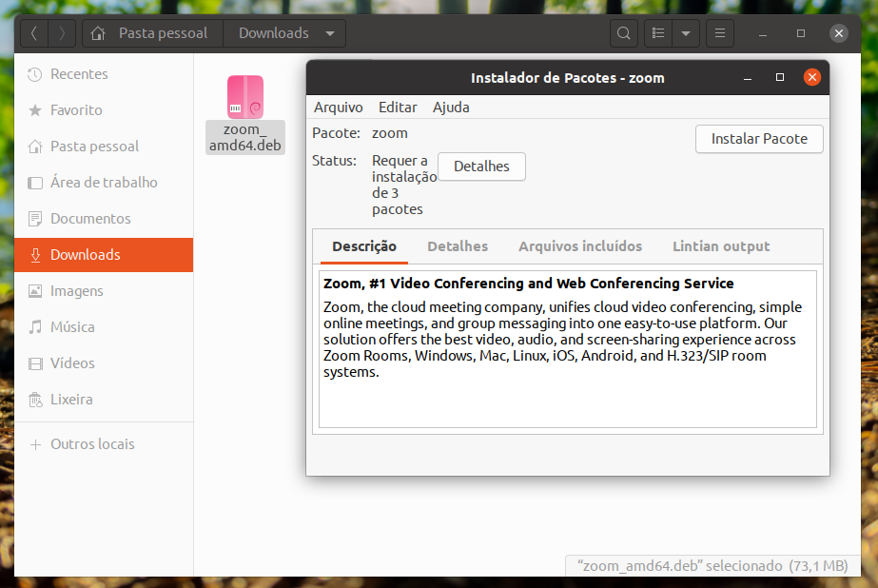This screenshot has height=588, width=878.
Task: Click Detalhes button beside status
Action: pos(481,167)
